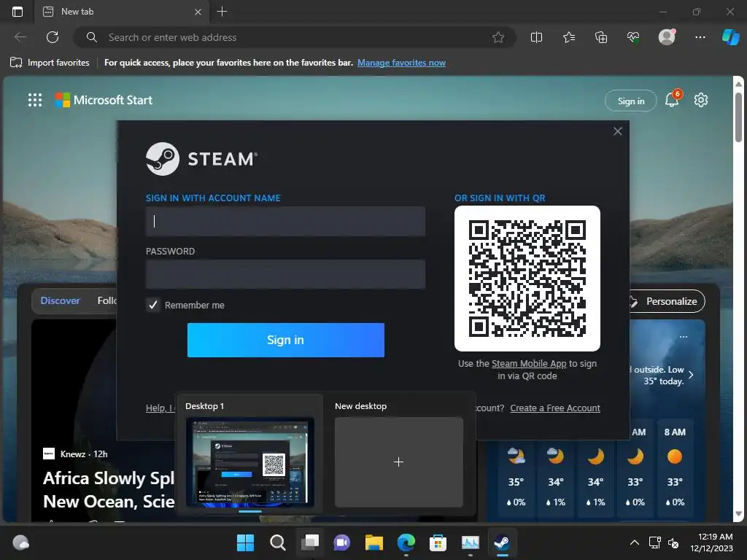This screenshot has width=747, height=560.
Task: Open the Manage favorites now link
Action: pyautogui.click(x=401, y=63)
